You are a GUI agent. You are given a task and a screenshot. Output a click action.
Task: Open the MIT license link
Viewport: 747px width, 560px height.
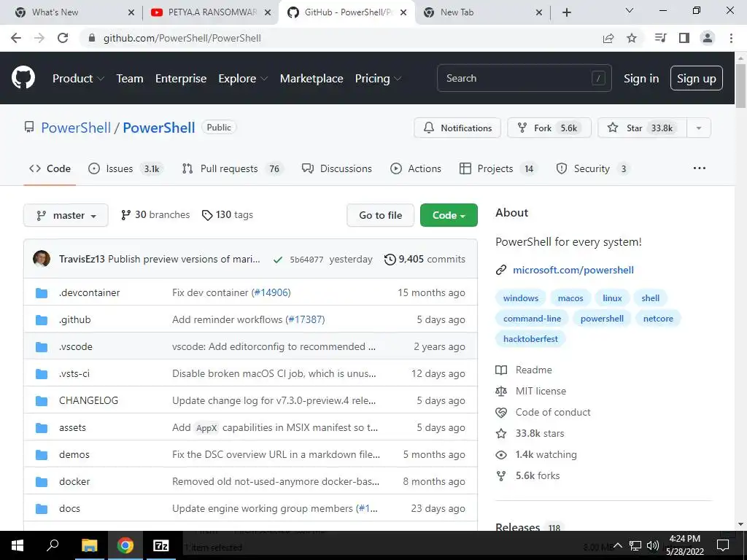[541, 391]
